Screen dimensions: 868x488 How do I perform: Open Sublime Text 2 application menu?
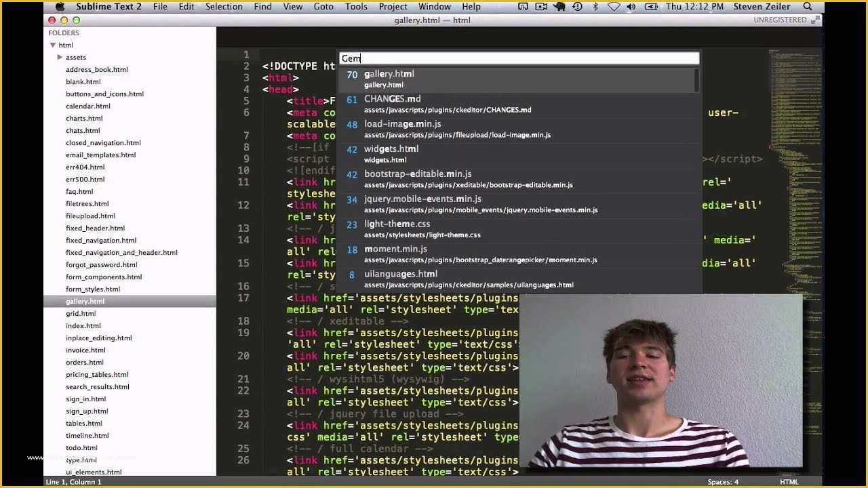pyautogui.click(x=108, y=7)
